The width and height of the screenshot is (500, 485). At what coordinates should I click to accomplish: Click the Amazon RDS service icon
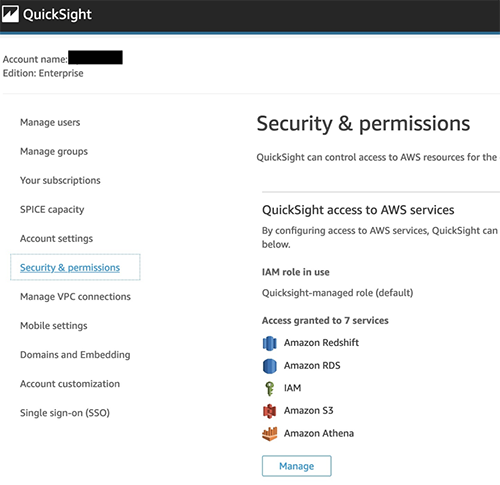(x=269, y=366)
